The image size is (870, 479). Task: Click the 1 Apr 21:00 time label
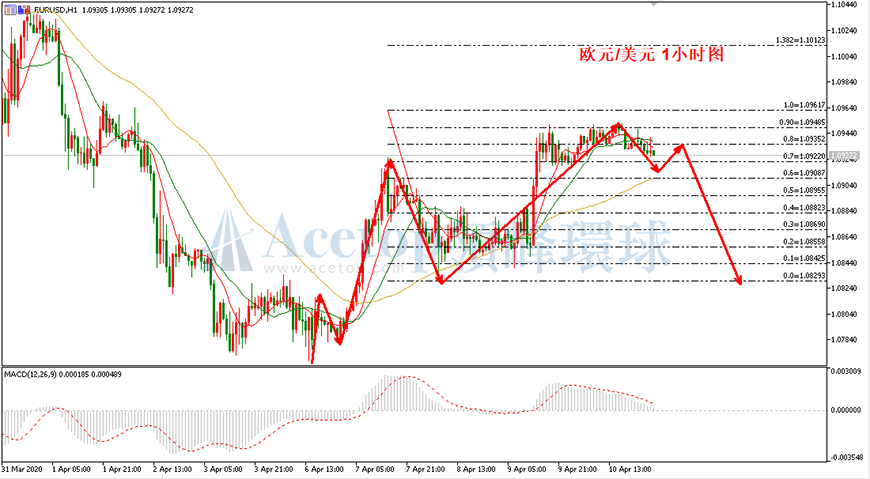click(123, 470)
